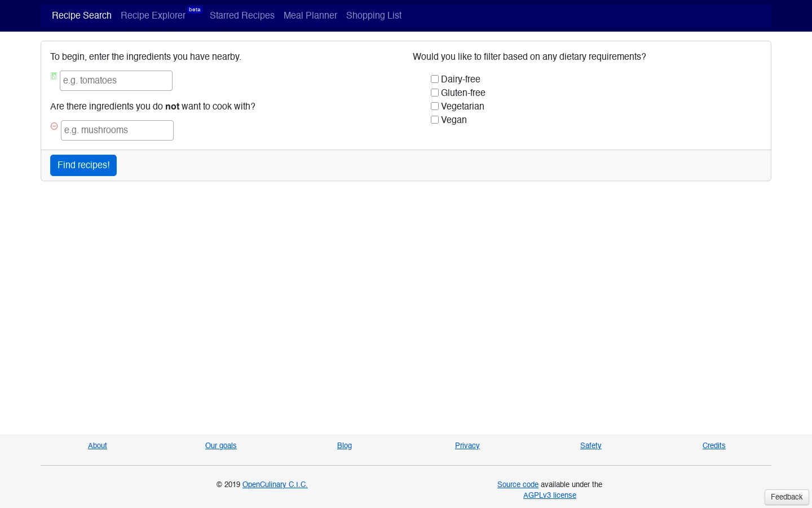812x508 pixels.
Task: Open the About footer link
Action: pyautogui.click(x=98, y=445)
